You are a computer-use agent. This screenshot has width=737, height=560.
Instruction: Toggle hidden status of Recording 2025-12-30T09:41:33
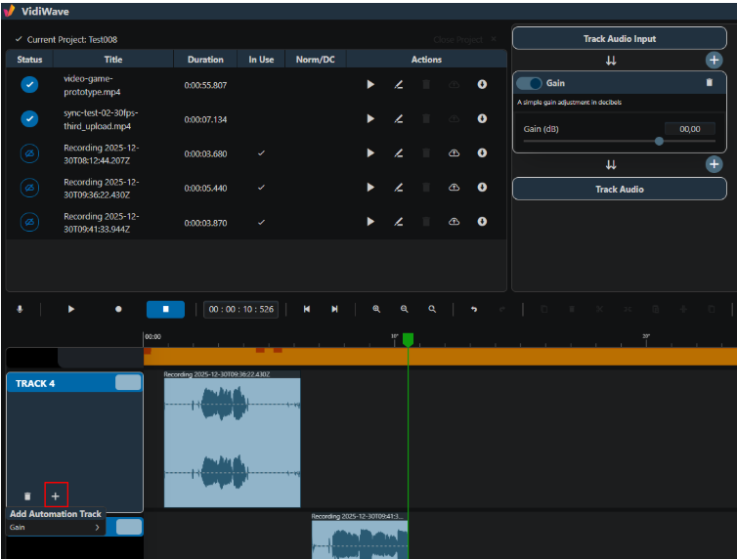point(29,222)
